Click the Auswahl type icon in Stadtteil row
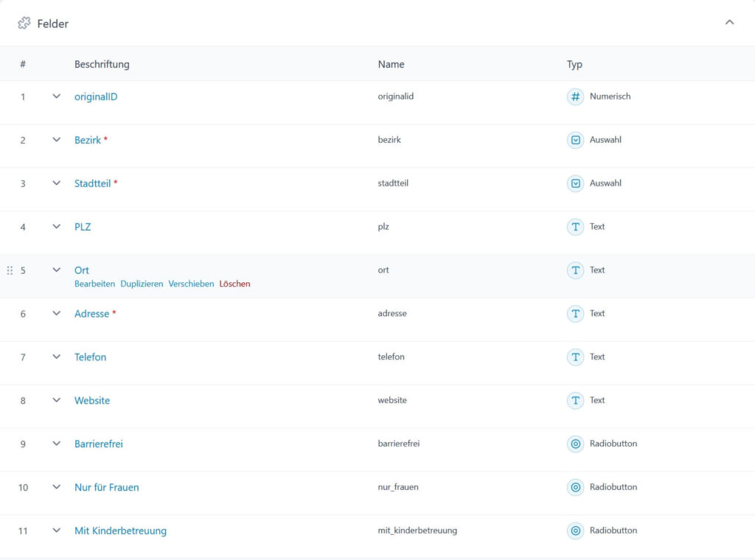Viewport: 755px width, 560px height. click(x=575, y=183)
